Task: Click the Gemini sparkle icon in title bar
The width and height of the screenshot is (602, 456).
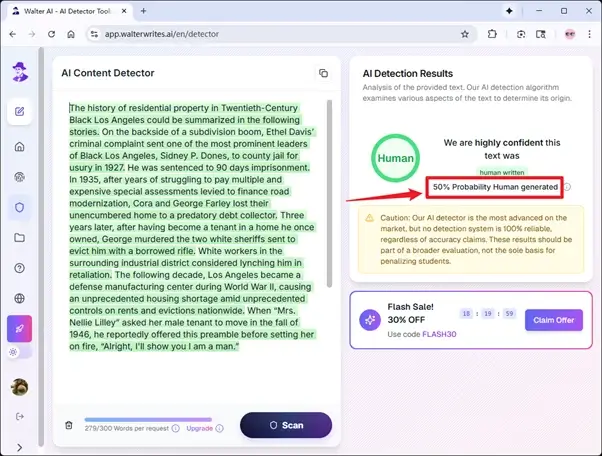Action: click(509, 11)
